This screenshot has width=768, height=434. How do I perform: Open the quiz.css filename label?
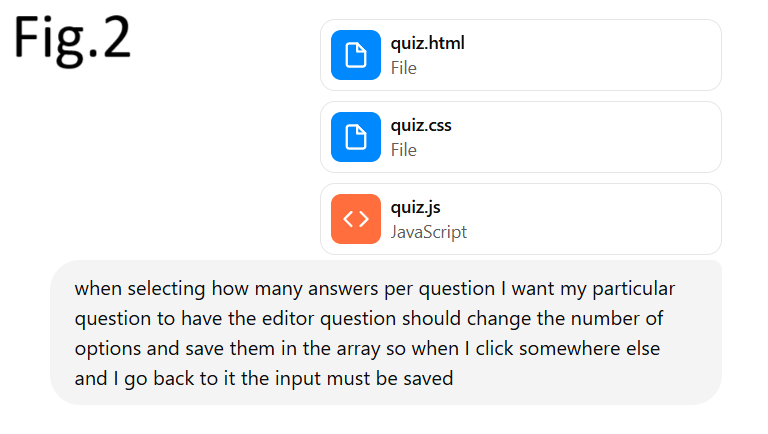[x=422, y=125]
